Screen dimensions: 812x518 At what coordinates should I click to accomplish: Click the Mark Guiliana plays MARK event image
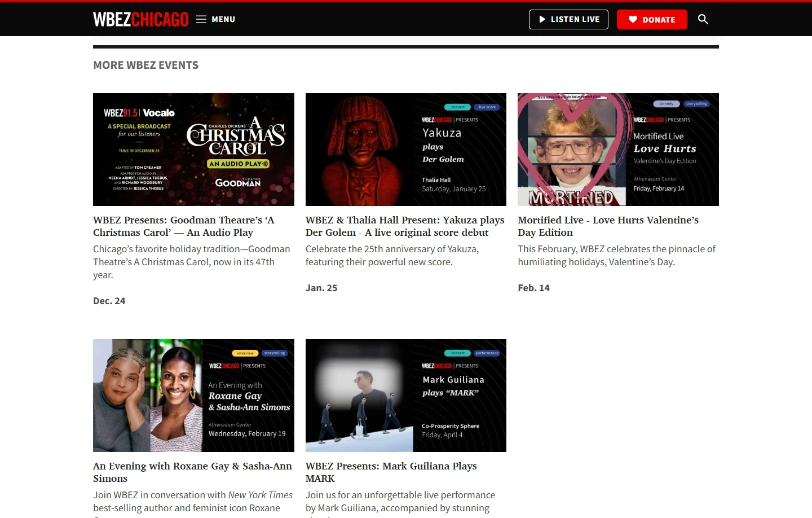[405, 395]
